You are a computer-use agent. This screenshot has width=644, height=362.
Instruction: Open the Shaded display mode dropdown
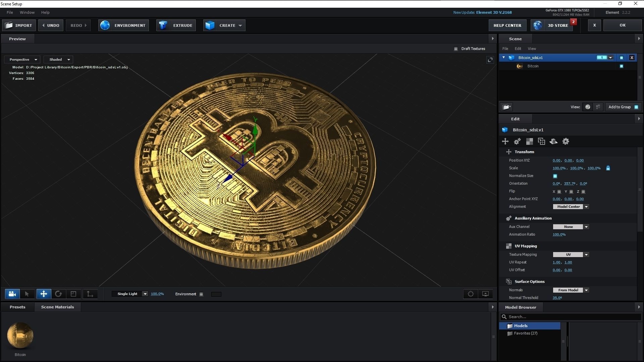coord(58,59)
